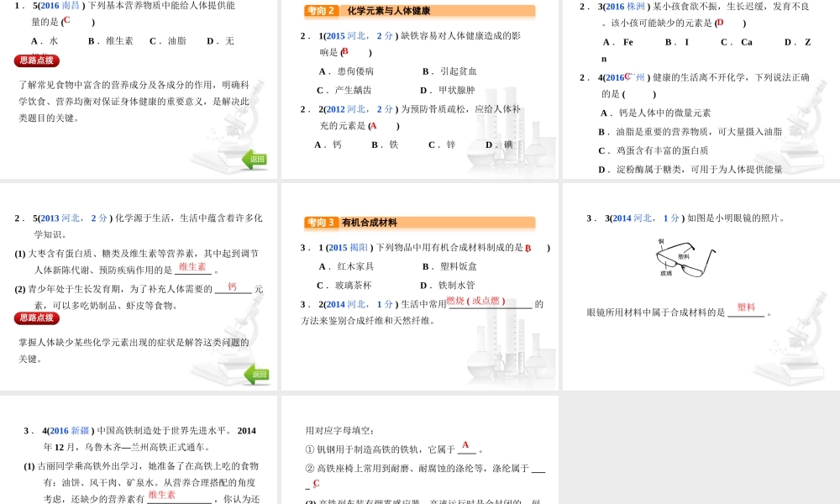Select option 'A. 钙是人体中的微量元素'
The image size is (840, 504).
656,113
